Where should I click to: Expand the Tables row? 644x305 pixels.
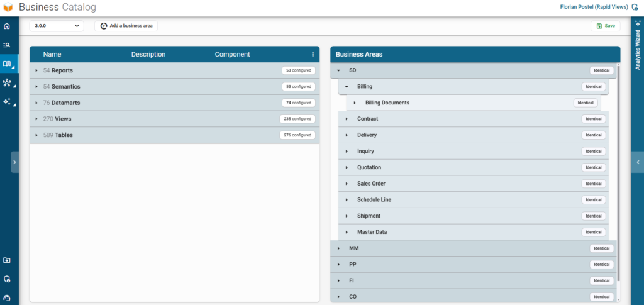(x=36, y=135)
